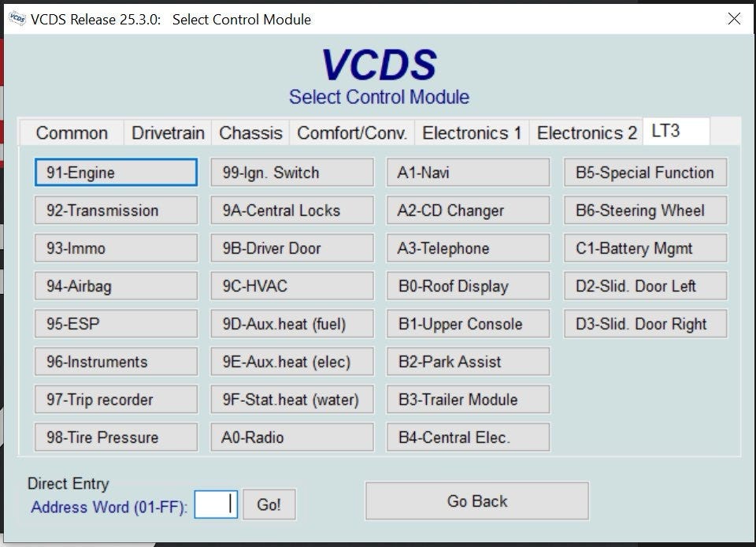This screenshot has width=756, height=547.
Task: Select 92-Transmission module
Action: pyautogui.click(x=117, y=210)
